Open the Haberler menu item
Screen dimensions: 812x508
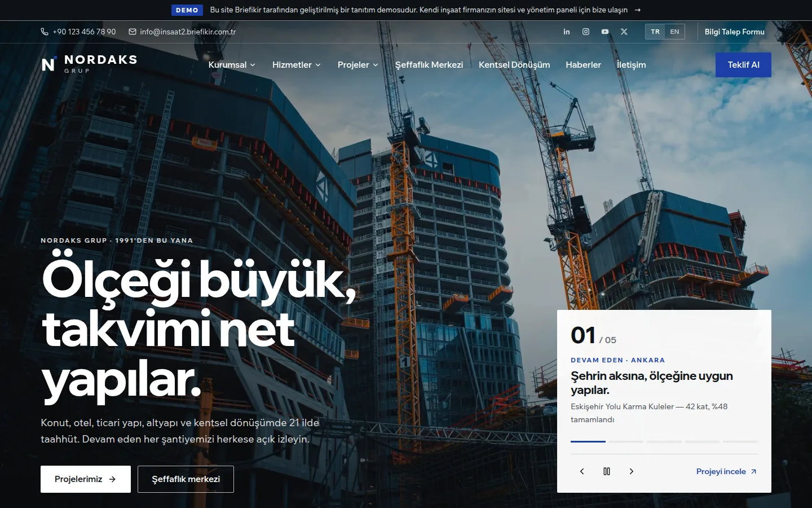pyautogui.click(x=584, y=65)
